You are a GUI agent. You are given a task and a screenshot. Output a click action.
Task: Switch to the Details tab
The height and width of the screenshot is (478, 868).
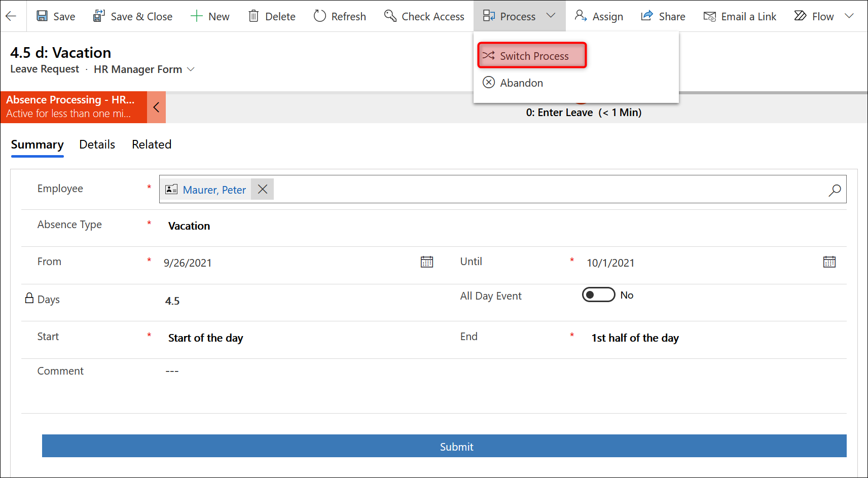(x=97, y=144)
